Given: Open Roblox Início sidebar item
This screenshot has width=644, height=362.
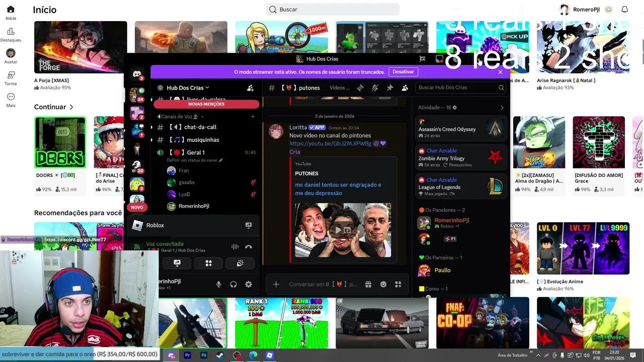Looking at the screenshot, I should pos(11,13).
